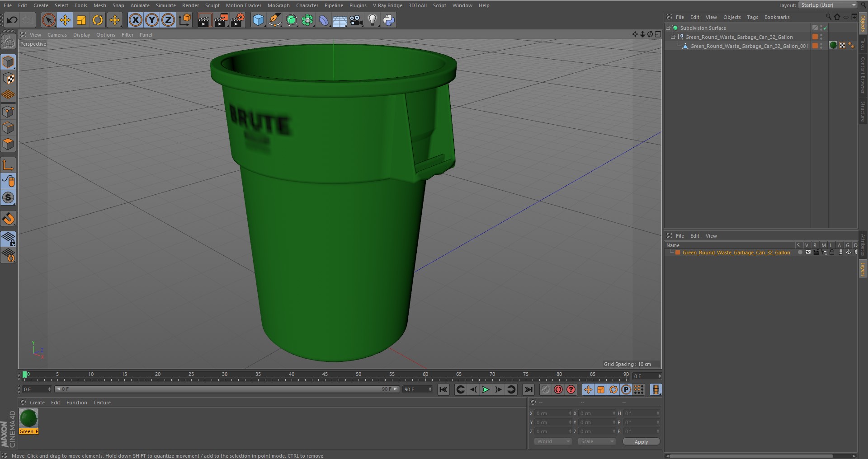Open viewport Display menu
This screenshot has width=868, height=459.
(81, 35)
